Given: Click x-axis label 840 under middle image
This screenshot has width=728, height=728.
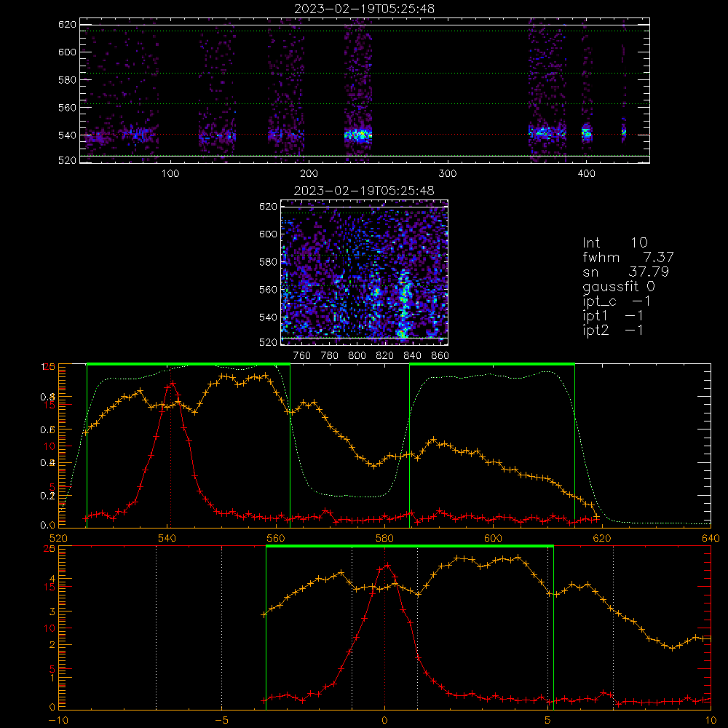Looking at the screenshot, I should (x=412, y=356).
